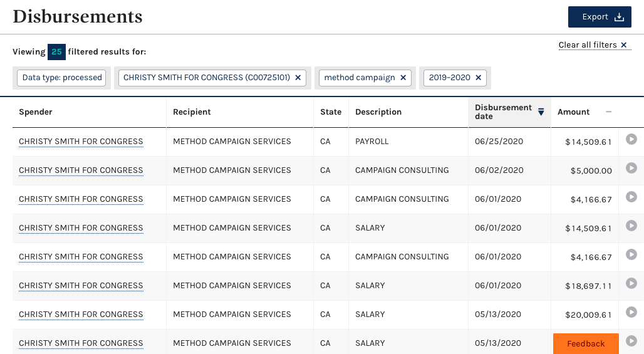Sort by Disbursement date column arrow
The image size is (644, 354).
tap(541, 112)
